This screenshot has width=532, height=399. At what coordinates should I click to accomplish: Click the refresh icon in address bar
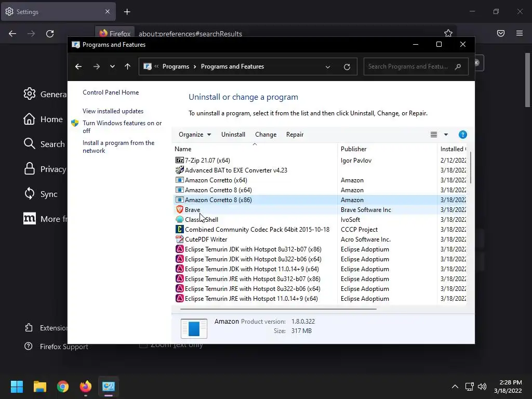tap(347, 67)
